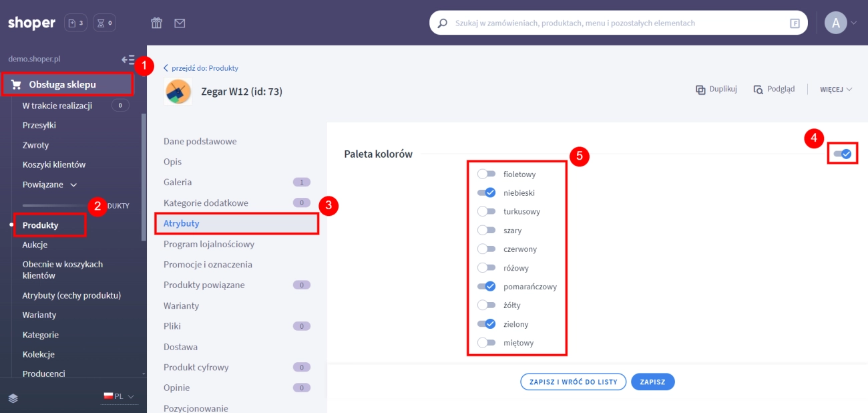Disable the niebieski color toggle
Image resolution: width=868 pixels, height=413 pixels.
point(487,193)
